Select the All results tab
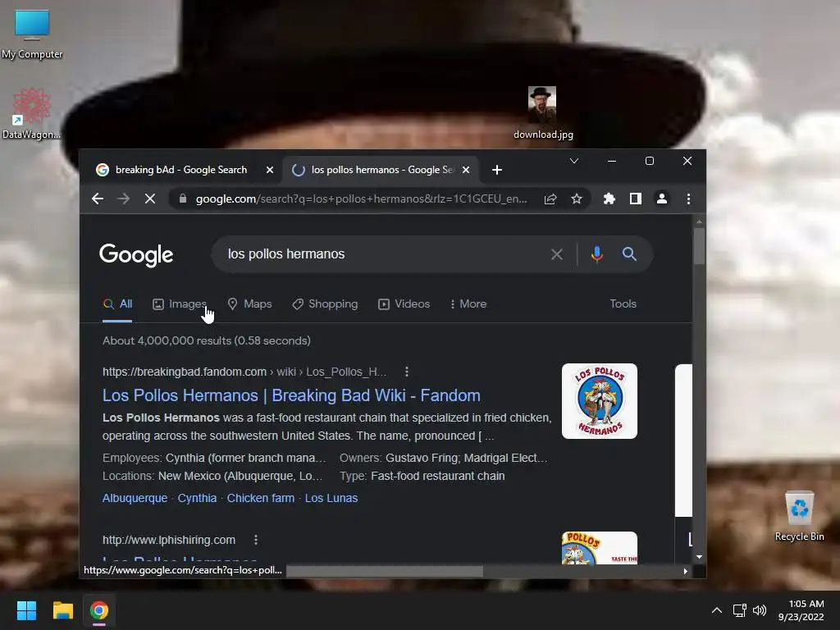Image resolution: width=840 pixels, height=630 pixels. pyautogui.click(x=117, y=304)
